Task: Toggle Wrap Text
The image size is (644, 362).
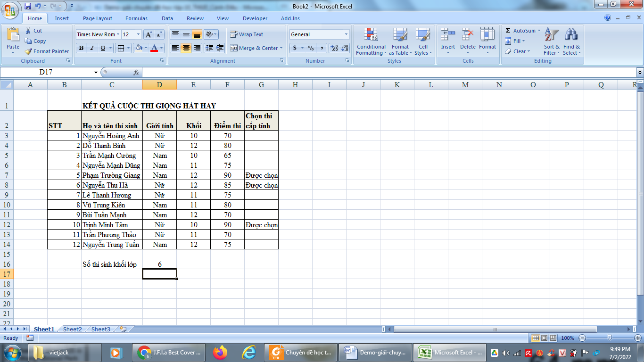Action: click(x=247, y=34)
